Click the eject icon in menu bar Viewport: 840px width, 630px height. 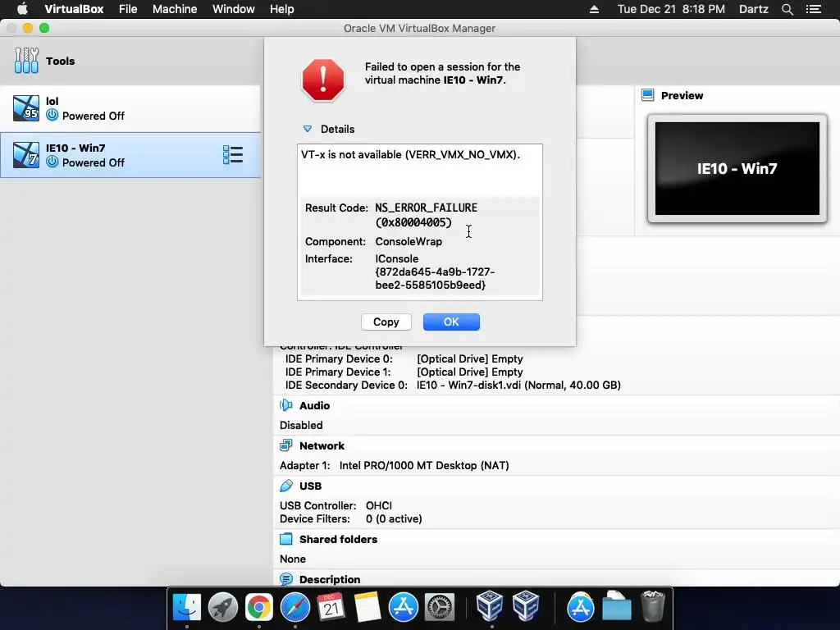[x=594, y=9]
